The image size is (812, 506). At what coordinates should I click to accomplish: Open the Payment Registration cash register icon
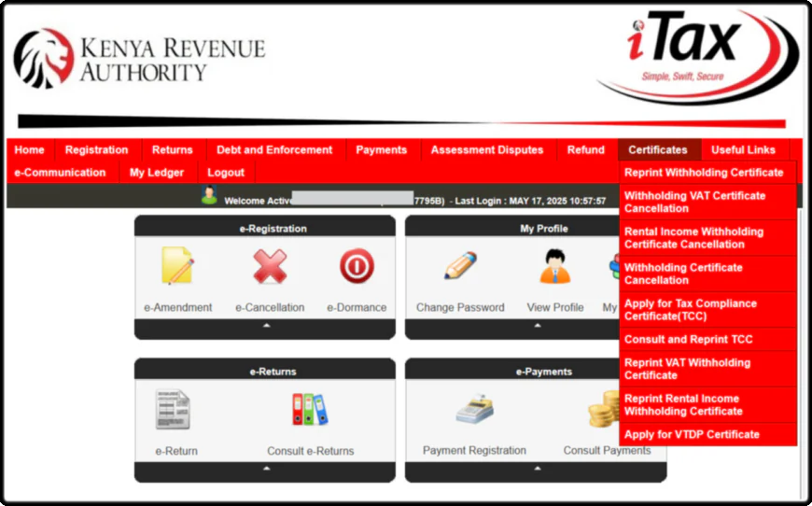(474, 409)
